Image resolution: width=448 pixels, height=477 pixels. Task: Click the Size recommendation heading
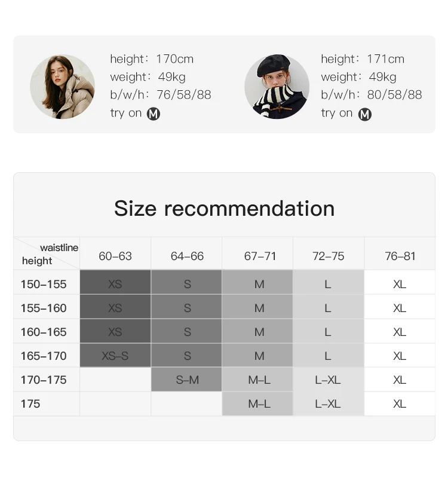[225, 209]
